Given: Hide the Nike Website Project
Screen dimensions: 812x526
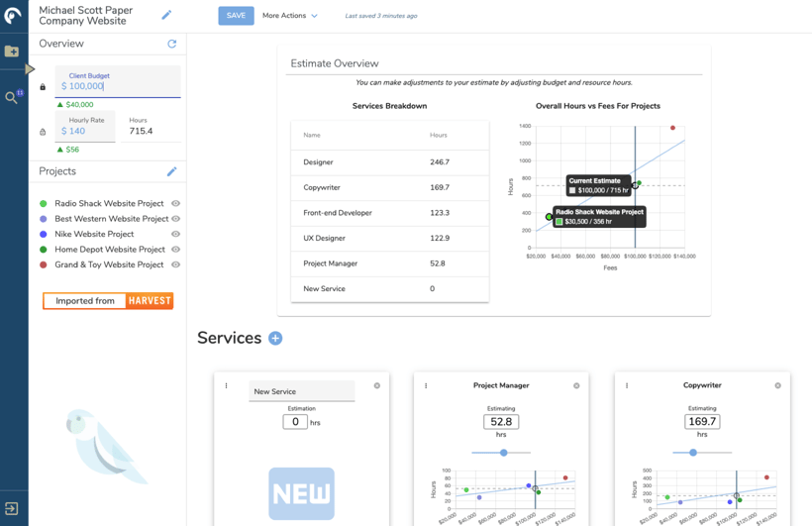Looking at the screenshot, I should [x=175, y=234].
